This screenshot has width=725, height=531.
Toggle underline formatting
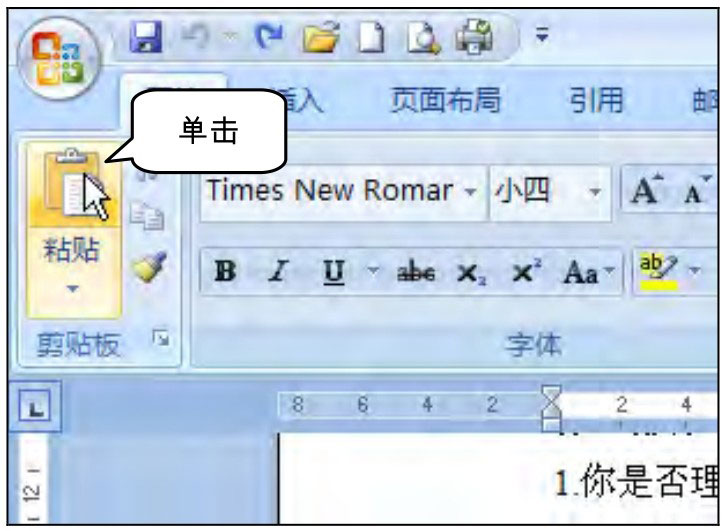pyautogui.click(x=334, y=272)
